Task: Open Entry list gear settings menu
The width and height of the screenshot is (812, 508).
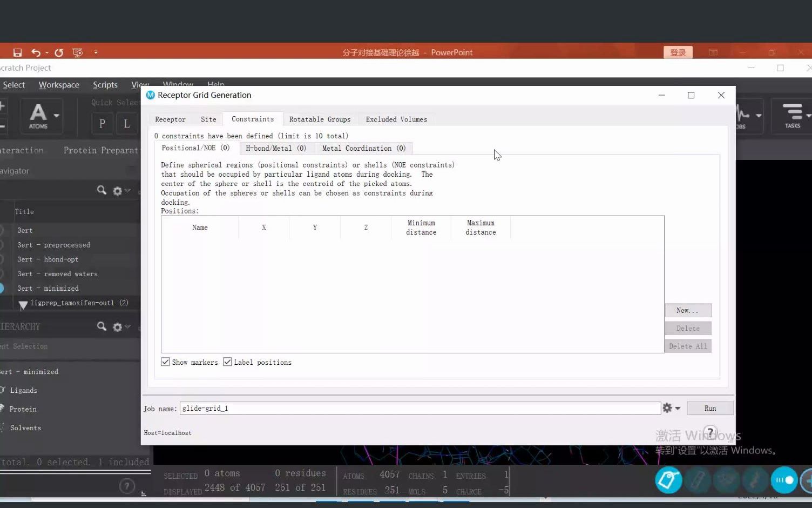Action: [121, 191]
